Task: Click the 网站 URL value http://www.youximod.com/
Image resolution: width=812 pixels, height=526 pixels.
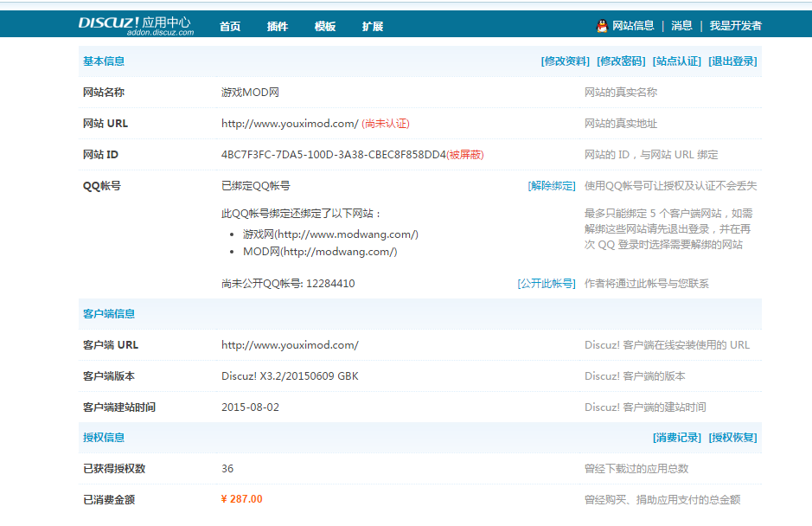Action: 290,124
